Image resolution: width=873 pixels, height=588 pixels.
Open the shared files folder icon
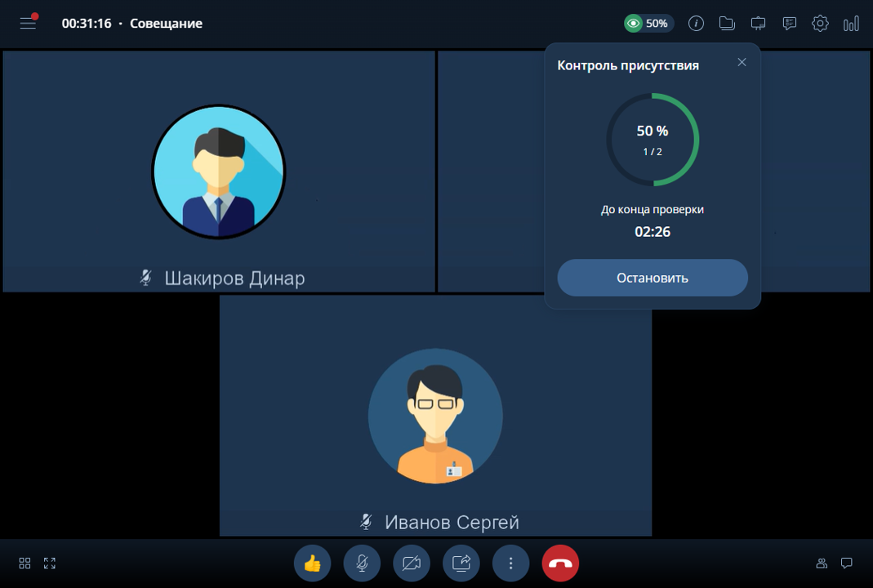[x=727, y=24]
